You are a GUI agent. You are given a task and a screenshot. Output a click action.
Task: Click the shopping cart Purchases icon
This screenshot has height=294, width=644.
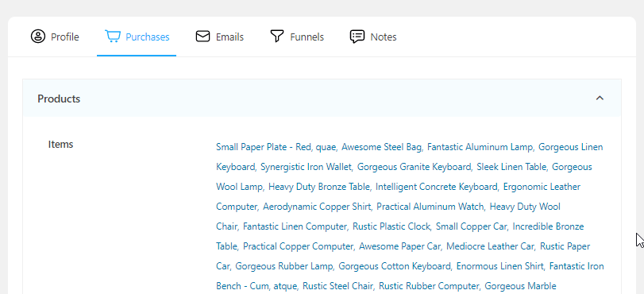[113, 37]
